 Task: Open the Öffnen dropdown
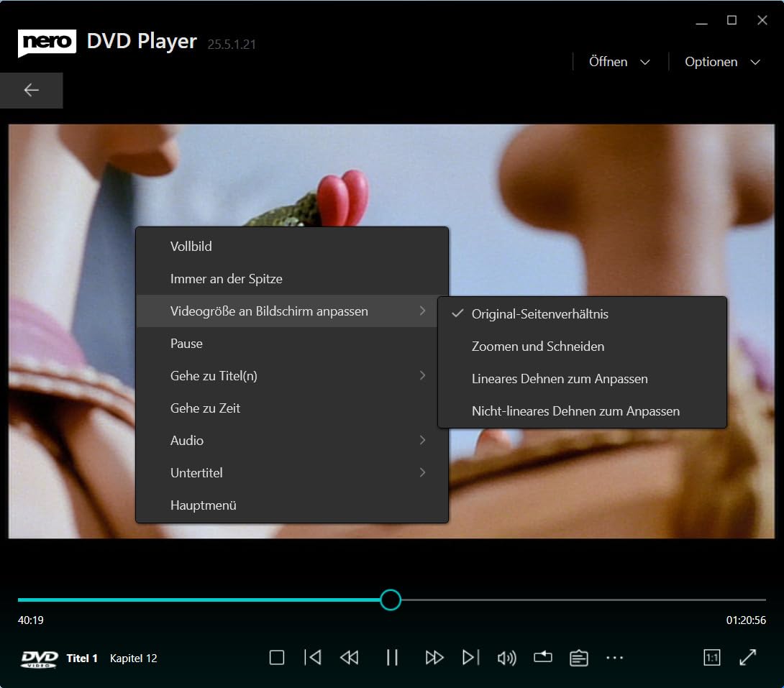pos(619,62)
